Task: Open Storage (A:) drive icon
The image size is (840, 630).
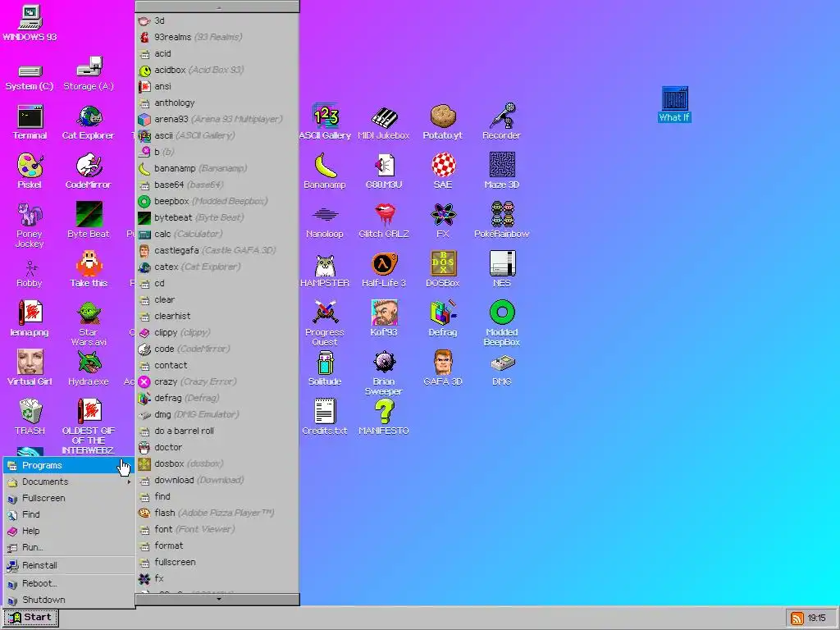Action: (89, 74)
